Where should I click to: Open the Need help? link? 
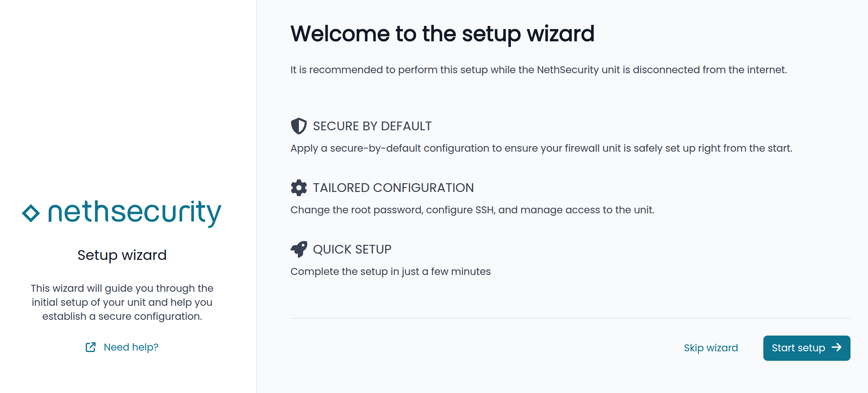(131, 347)
